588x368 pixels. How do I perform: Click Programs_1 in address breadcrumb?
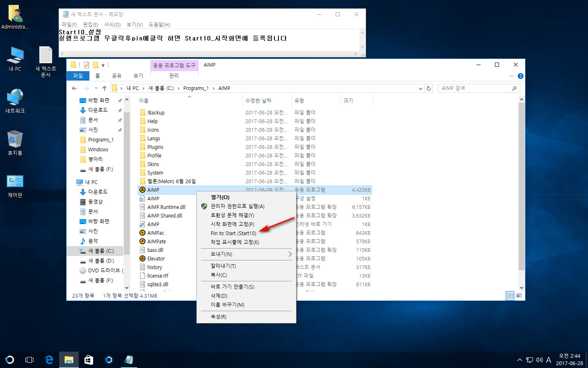(x=196, y=88)
